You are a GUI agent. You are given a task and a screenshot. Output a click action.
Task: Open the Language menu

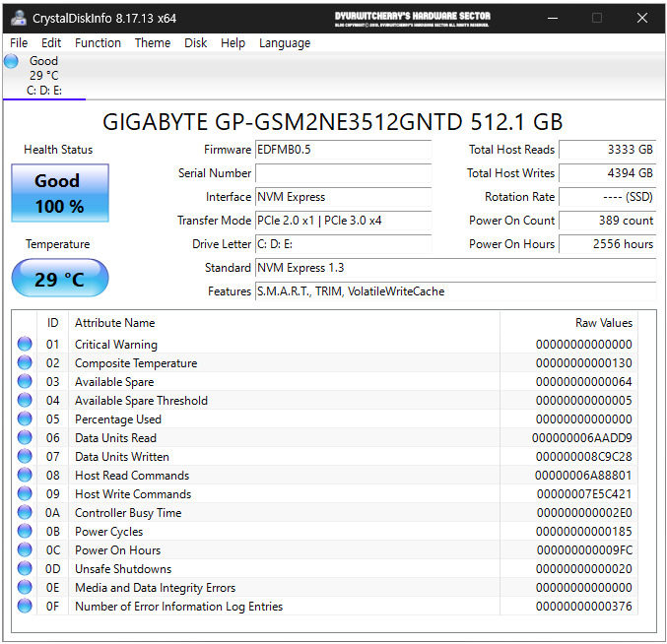point(285,43)
